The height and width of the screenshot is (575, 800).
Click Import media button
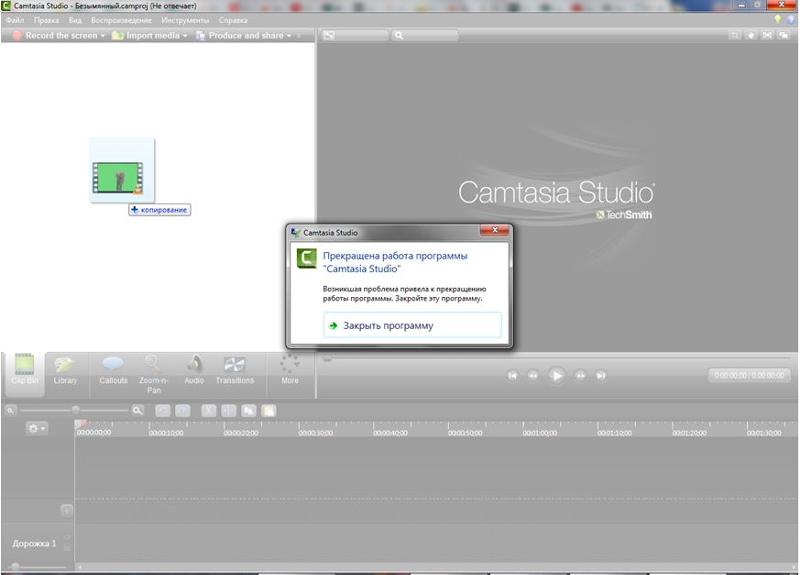tap(146, 36)
